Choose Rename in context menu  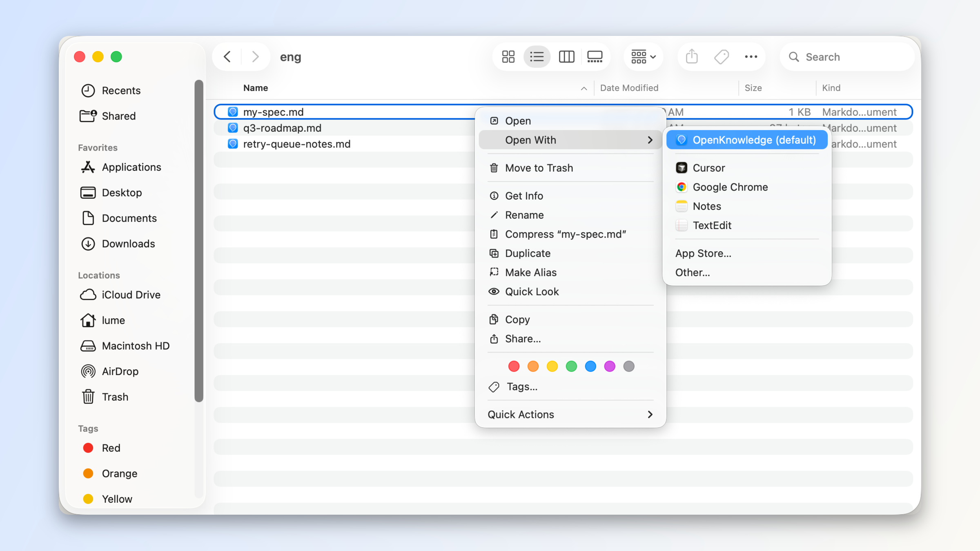point(570,215)
